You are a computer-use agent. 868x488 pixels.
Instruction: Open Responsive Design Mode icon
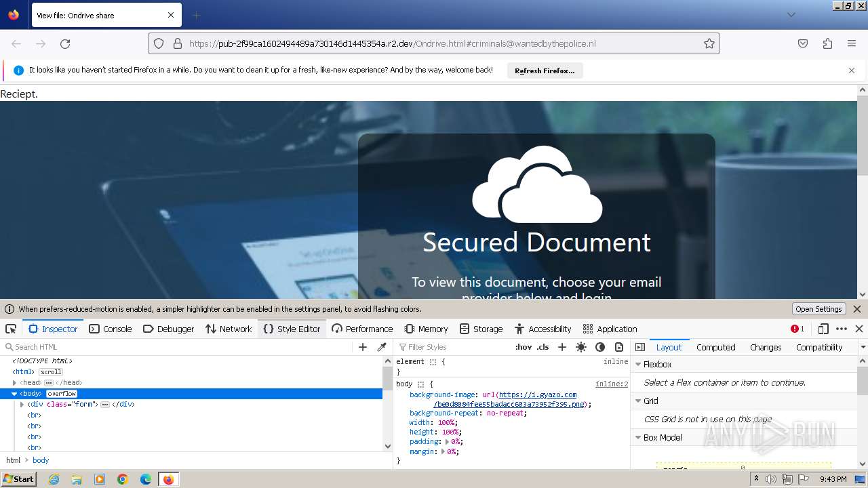823,329
